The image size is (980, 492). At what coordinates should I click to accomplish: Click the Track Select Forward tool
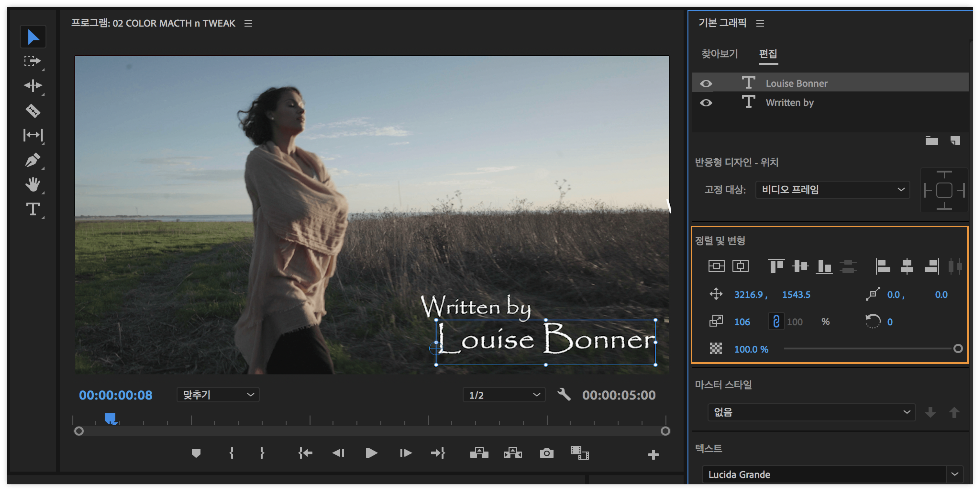(33, 61)
